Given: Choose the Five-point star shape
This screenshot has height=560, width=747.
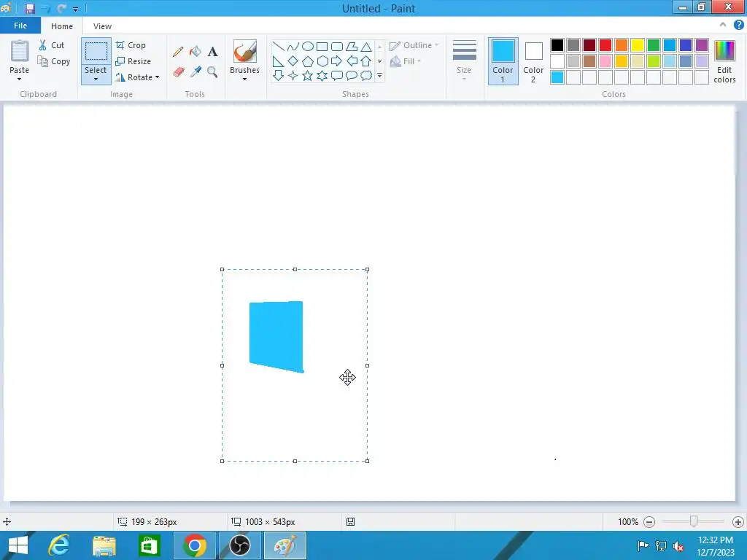Looking at the screenshot, I should pos(308,75).
